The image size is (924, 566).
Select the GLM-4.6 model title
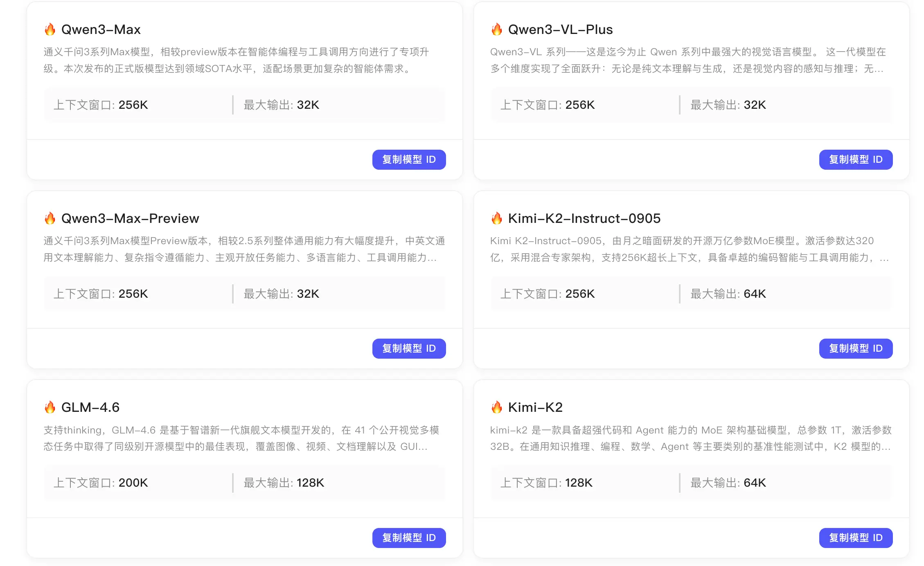pos(90,407)
